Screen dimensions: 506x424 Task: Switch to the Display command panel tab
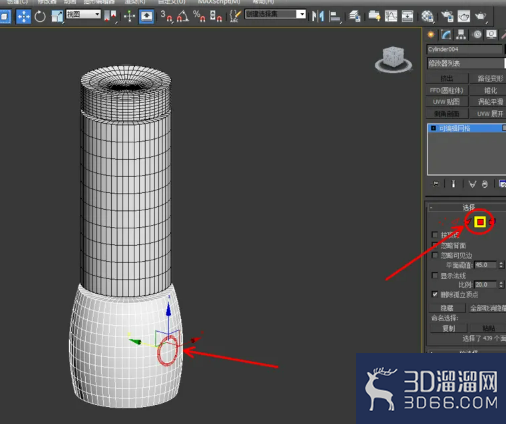491,34
